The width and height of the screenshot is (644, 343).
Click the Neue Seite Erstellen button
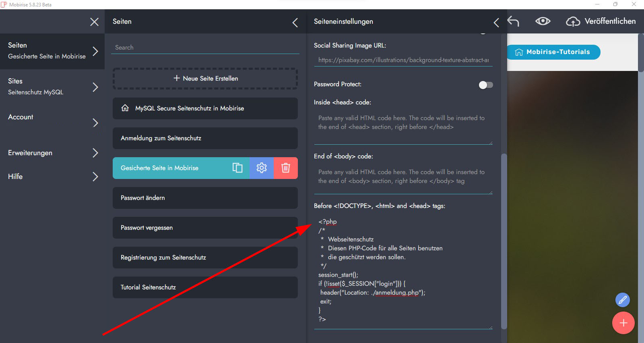205,79
